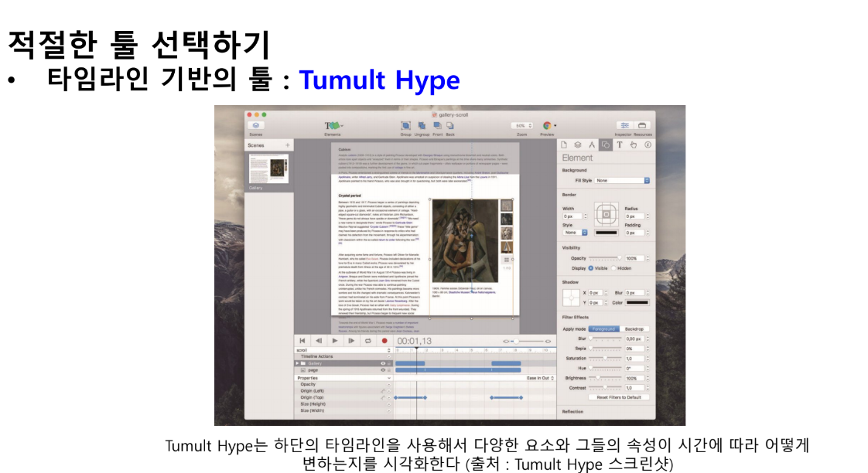Collapse the Properties section chevron

click(389, 378)
